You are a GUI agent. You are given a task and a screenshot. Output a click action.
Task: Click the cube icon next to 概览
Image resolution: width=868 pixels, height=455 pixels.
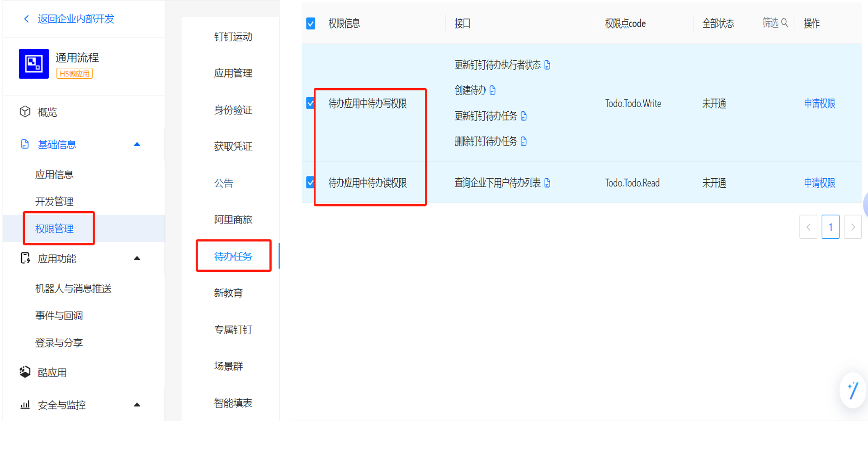pyautogui.click(x=25, y=112)
